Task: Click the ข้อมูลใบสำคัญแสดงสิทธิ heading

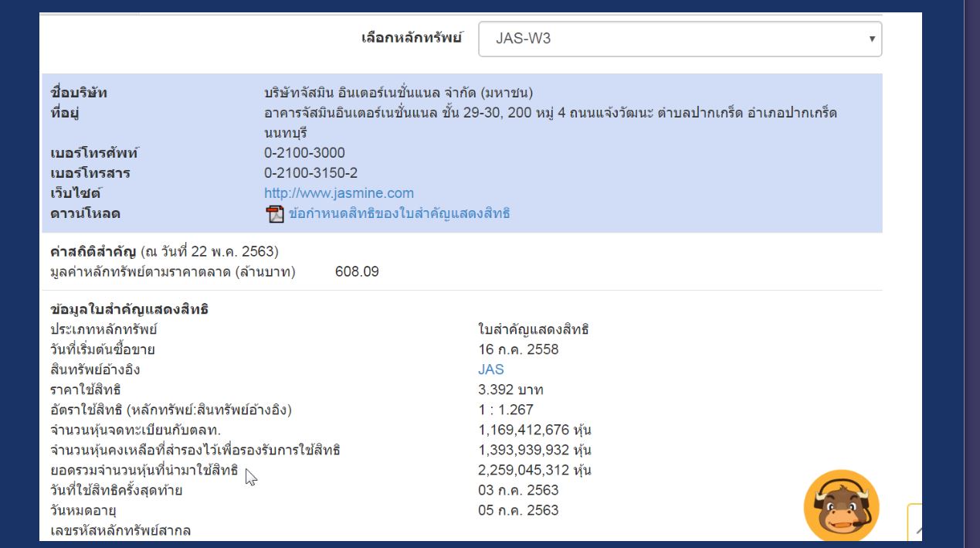Action: pyautogui.click(x=129, y=310)
